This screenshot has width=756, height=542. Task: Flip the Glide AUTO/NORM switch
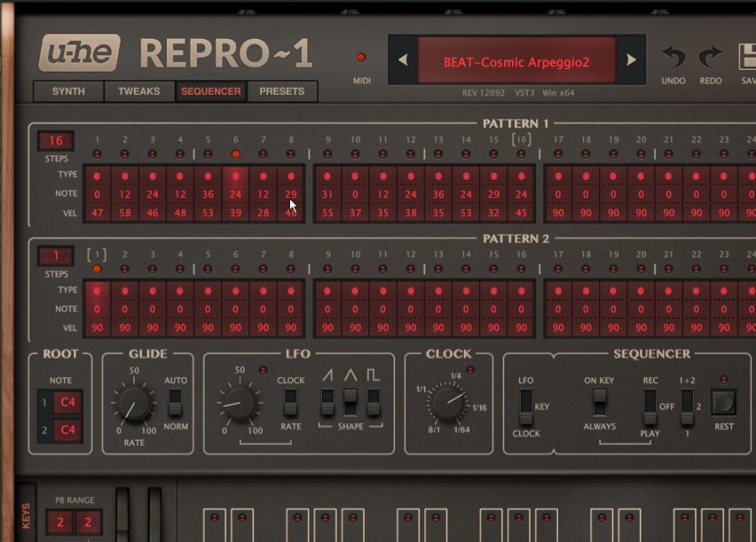point(175,403)
